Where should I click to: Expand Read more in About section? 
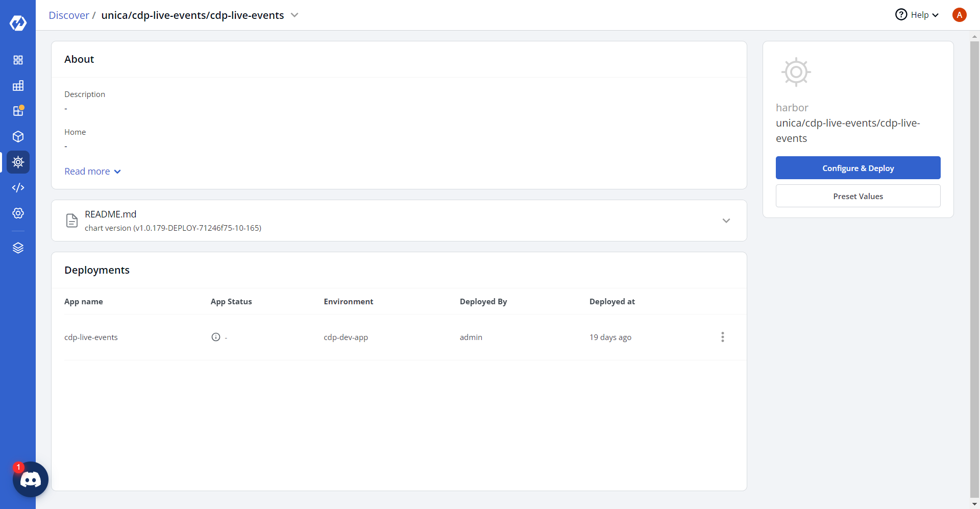[x=92, y=172]
